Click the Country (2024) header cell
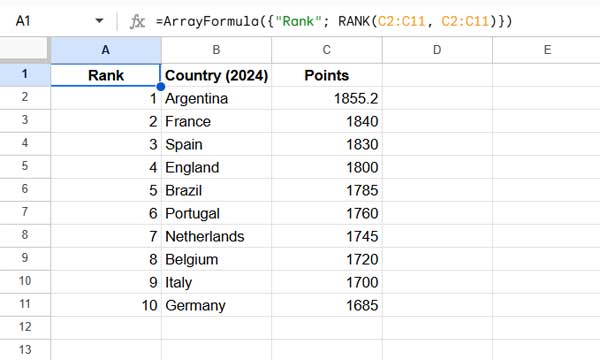Screen dimensions: 600x360 [216, 75]
